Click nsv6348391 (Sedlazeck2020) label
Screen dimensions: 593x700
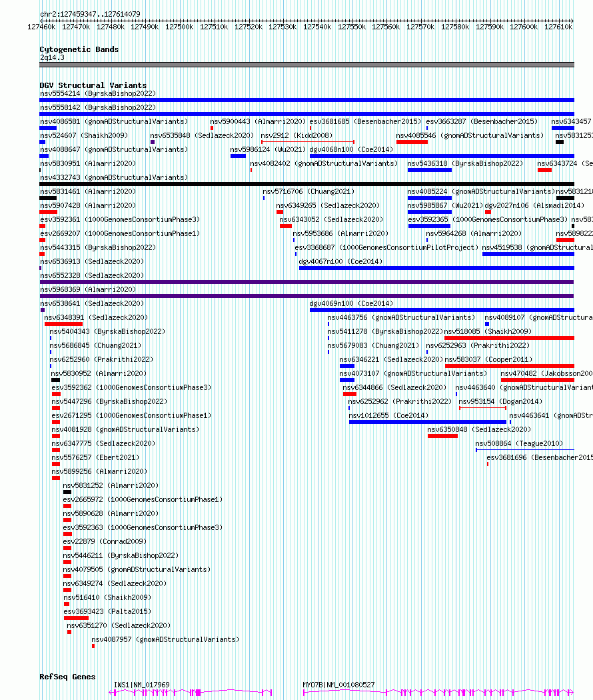[x=96, y=317]
